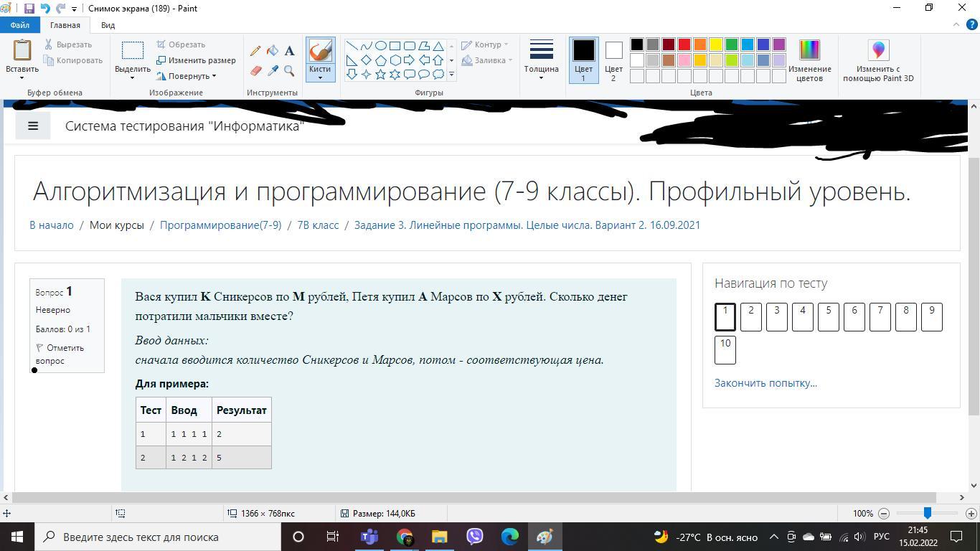The height and width of the screenshot is (551, 980).
Task: Pick the red color swatch
Action: click(684, 44)
